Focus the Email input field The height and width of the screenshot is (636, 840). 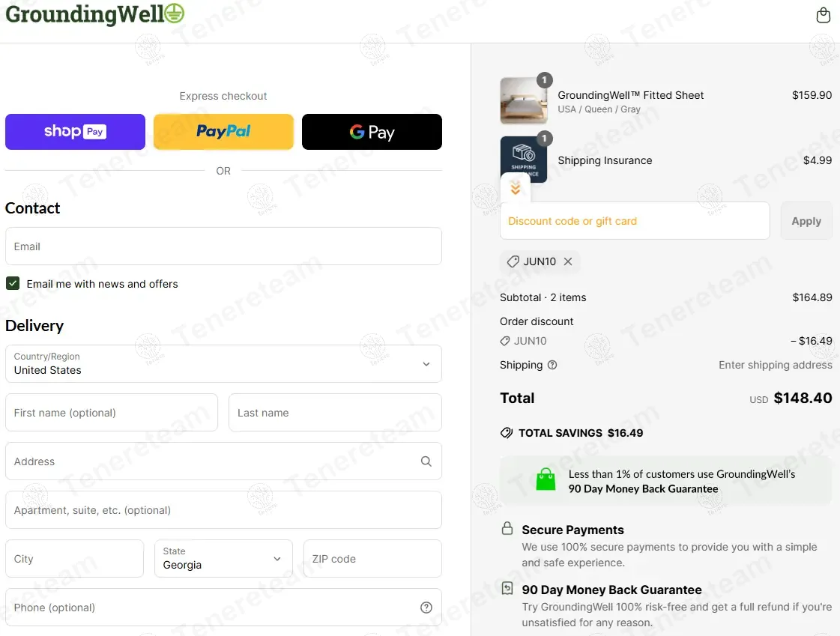click(223, 246)
